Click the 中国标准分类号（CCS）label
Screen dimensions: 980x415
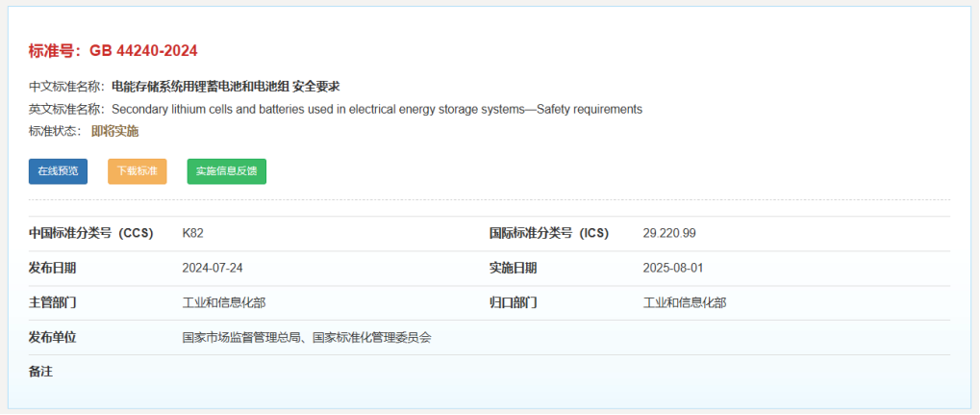click(x=91, y=233)
